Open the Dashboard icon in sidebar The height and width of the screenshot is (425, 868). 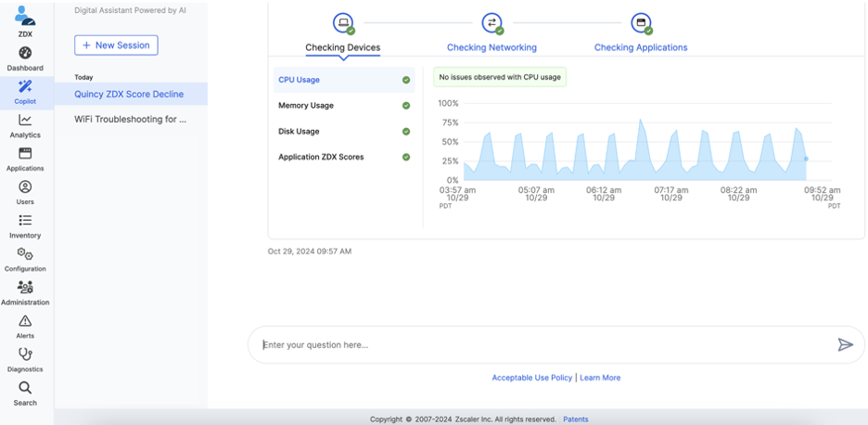pos(25,54)
